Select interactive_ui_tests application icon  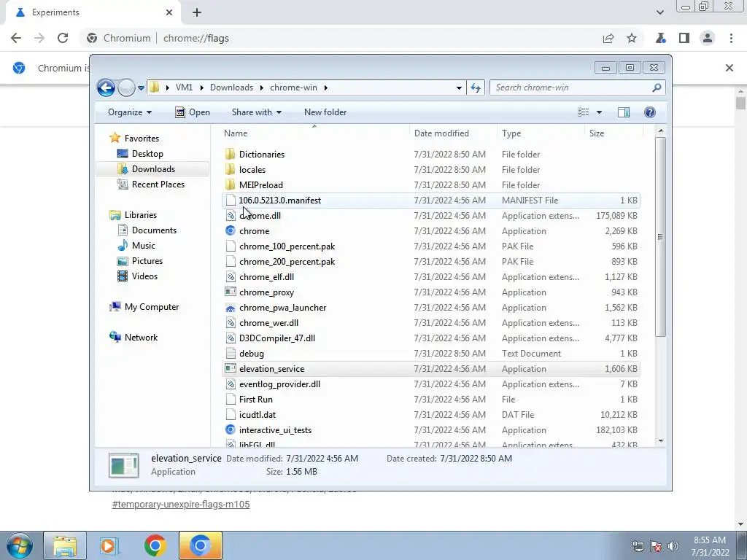click(230, 430)
